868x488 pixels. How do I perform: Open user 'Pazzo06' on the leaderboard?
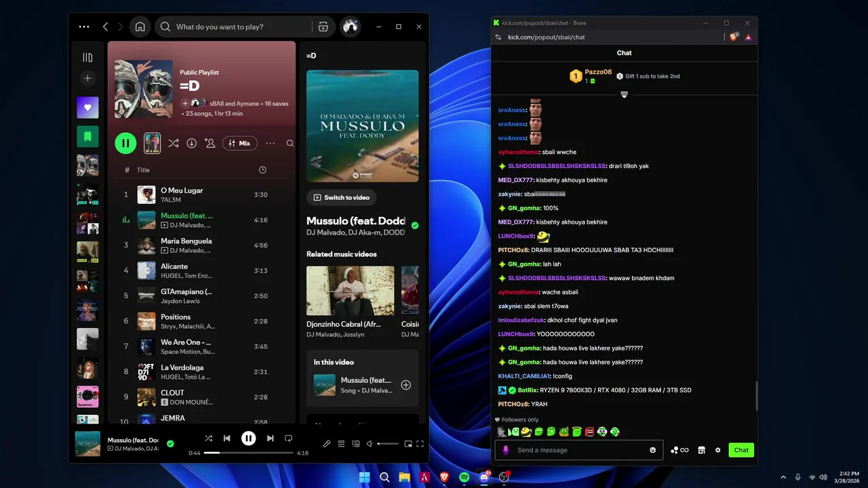point(598,72)
